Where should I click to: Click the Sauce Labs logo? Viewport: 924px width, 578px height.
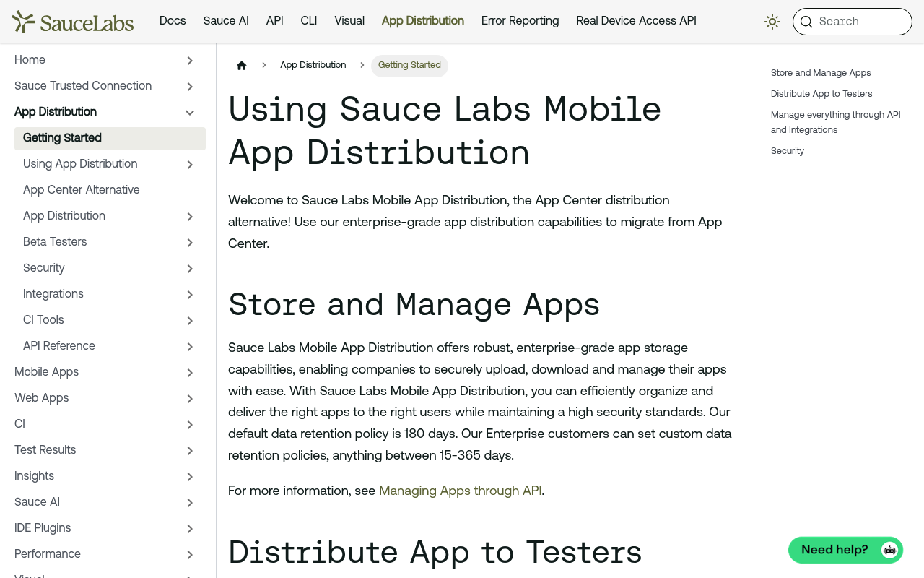click(73, 22)
